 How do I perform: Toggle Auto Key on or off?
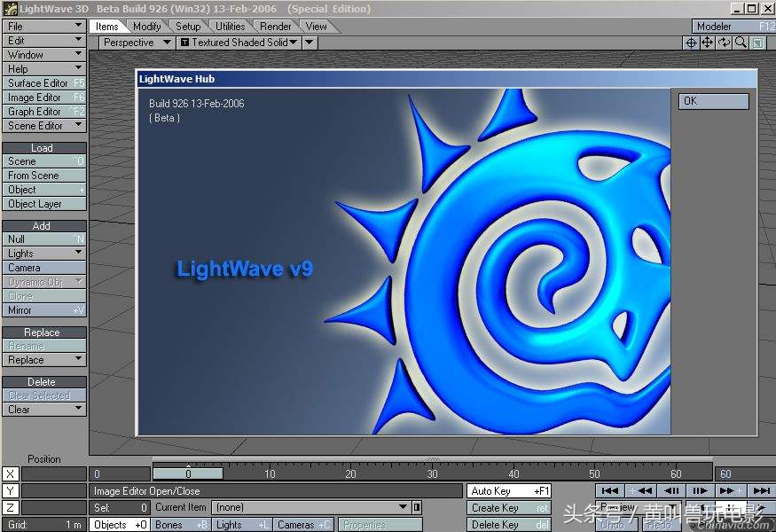pos(509,491)
